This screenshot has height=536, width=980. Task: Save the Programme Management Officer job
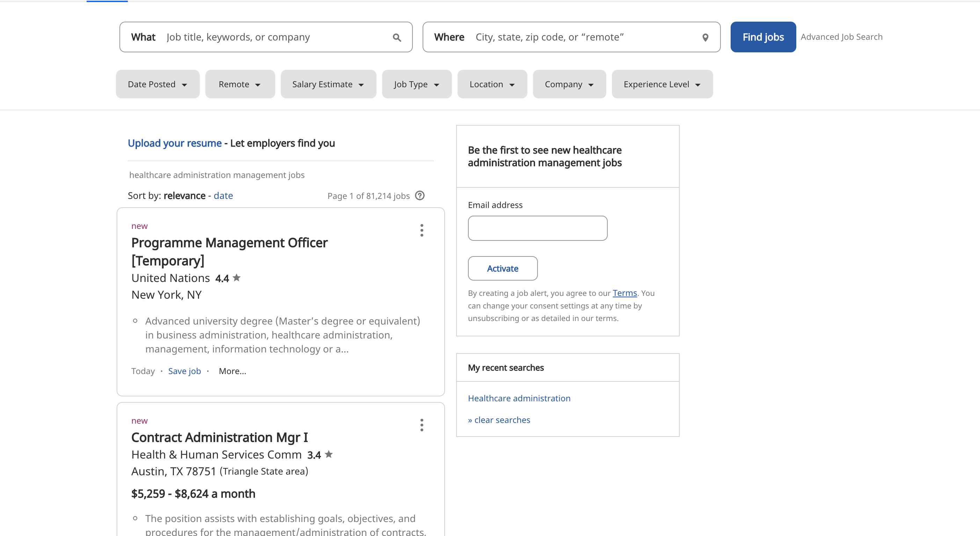[x=184, y=371]
